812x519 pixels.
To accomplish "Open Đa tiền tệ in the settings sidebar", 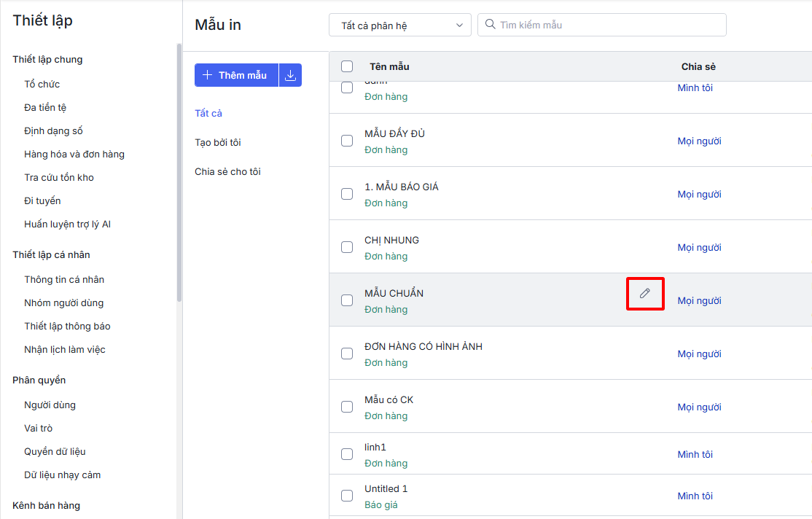I will (45, 107).
